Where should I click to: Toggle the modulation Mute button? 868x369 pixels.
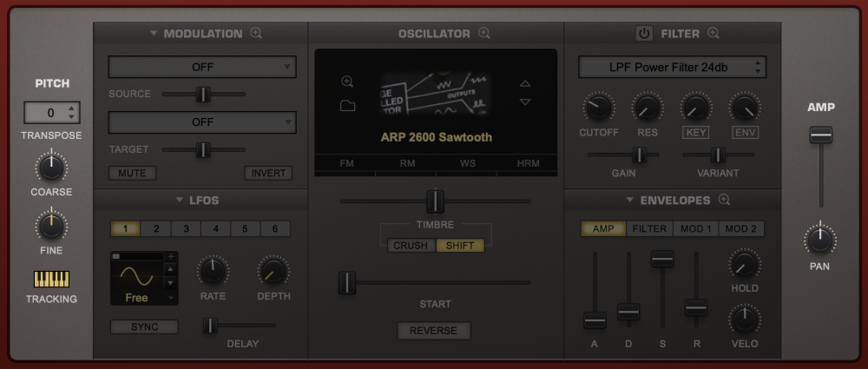click(x=132, y=173)
